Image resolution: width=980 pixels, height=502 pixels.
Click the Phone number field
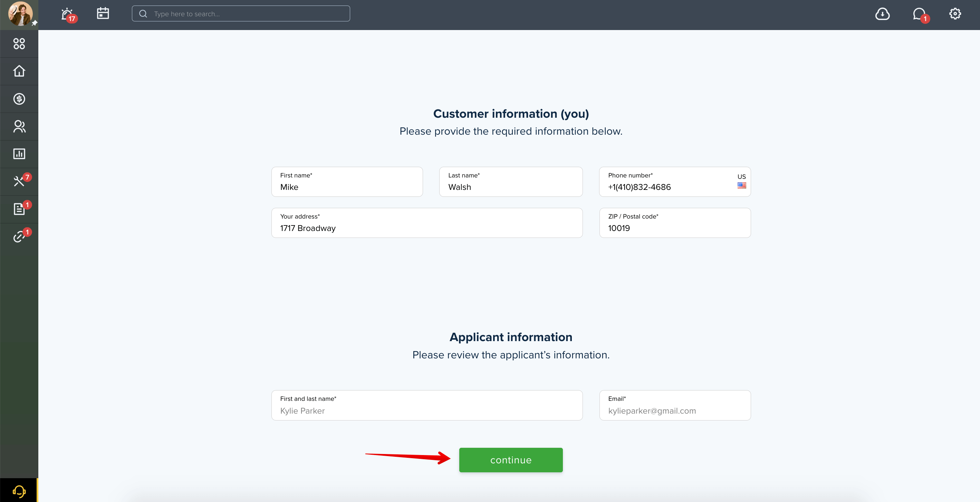click(x=674, y=182)
